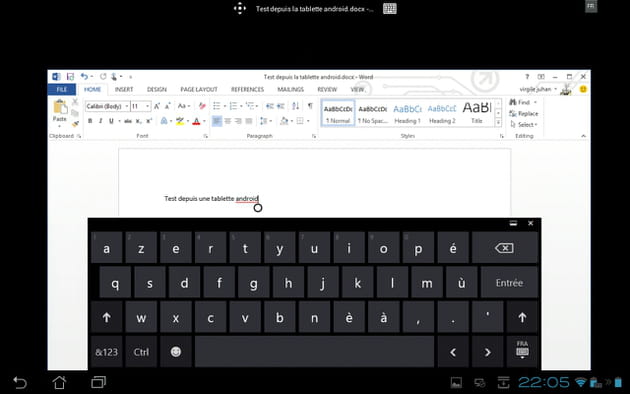630x394 pixels.
Task: Toggle the left Shift key
Action: [x=106, y=318]
